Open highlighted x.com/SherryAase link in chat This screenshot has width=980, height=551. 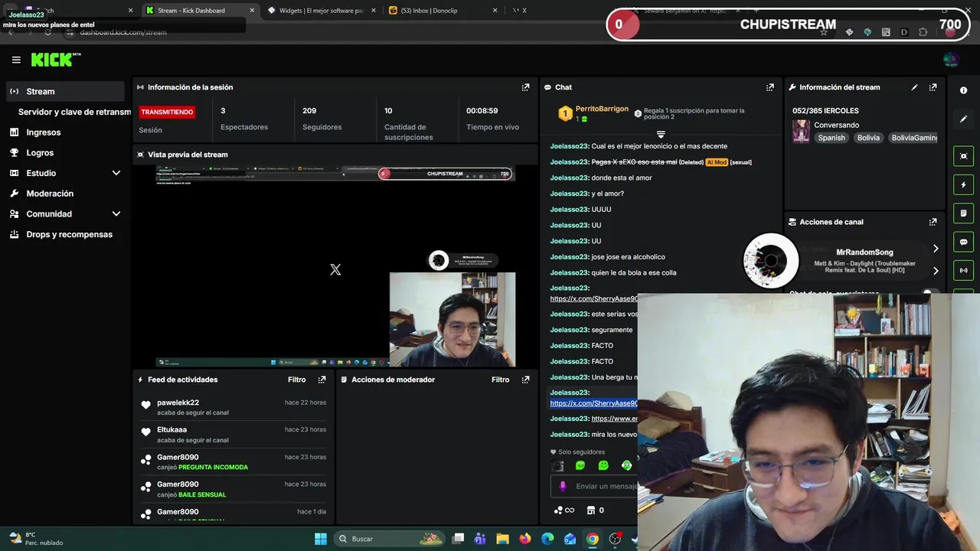tap(593, 403)
